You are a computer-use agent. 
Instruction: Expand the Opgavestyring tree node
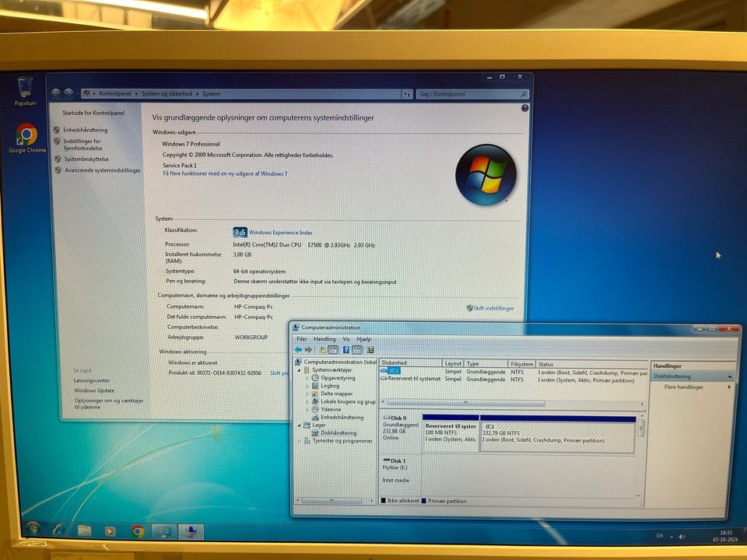[x=307, y=378]
